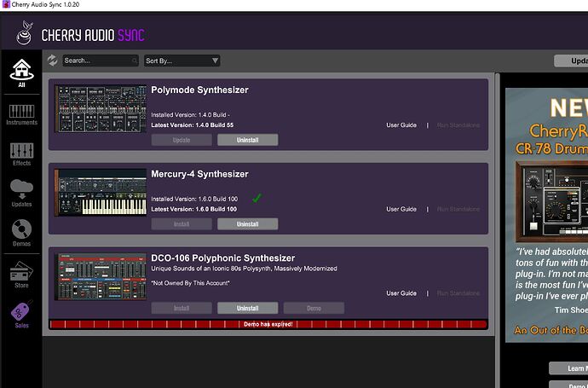This screenshot has height=388, width=588.
Task: Click the Update All button top right
Action: [571, 61]
